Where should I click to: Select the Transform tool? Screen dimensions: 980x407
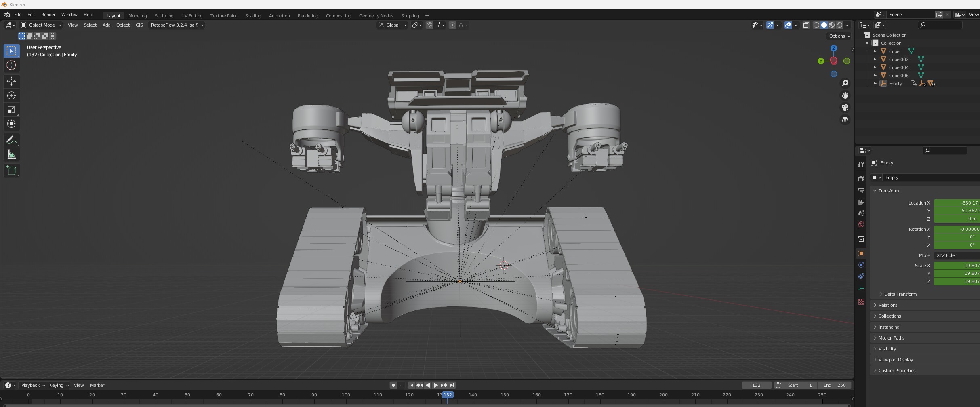pyautogui.click(x=11, y=124)
